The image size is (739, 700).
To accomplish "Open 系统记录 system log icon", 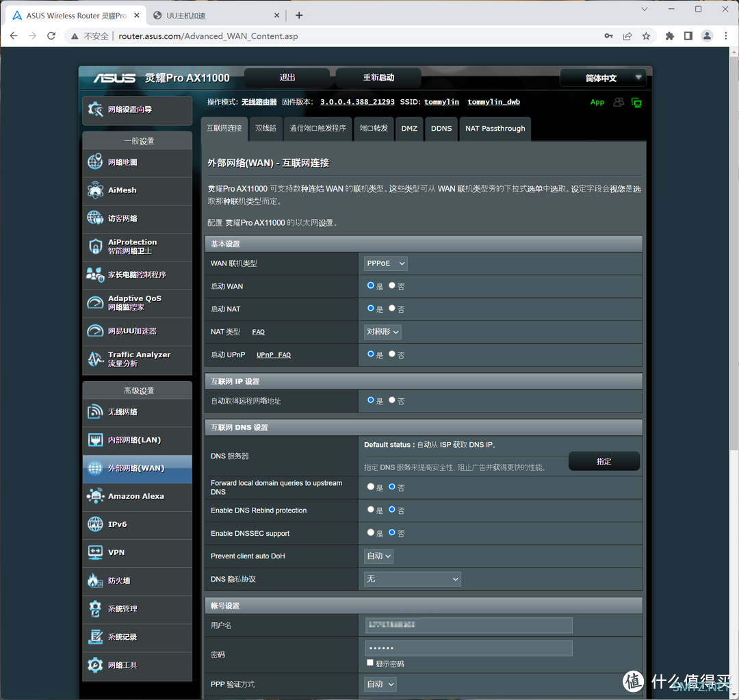I will click(x=95, y=637).
